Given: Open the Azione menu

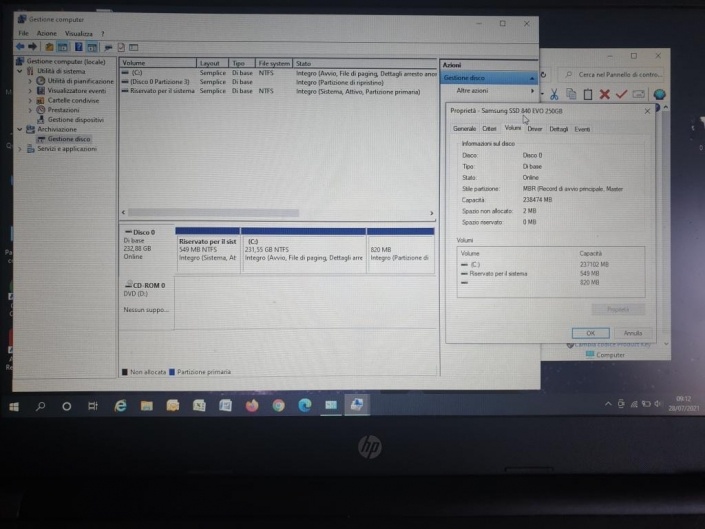Looking at the screenshot, I should point(46,33).
